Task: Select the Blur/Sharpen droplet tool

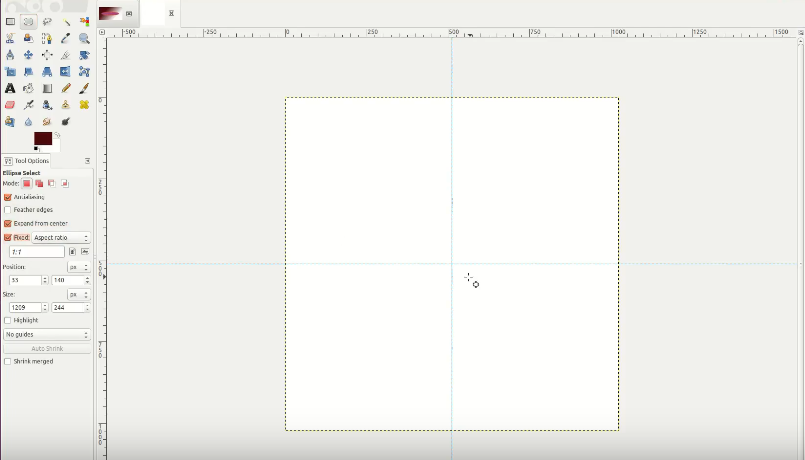Action: 28,122
